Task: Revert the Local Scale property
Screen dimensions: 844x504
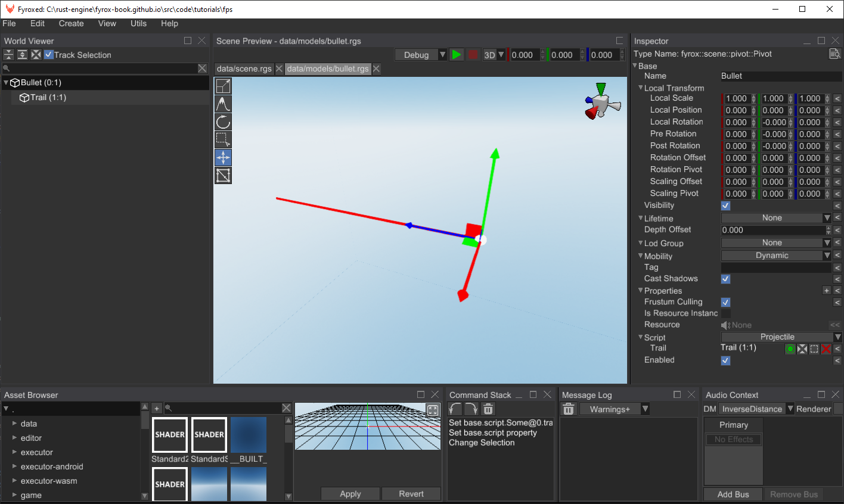Action: pos(837,99)
